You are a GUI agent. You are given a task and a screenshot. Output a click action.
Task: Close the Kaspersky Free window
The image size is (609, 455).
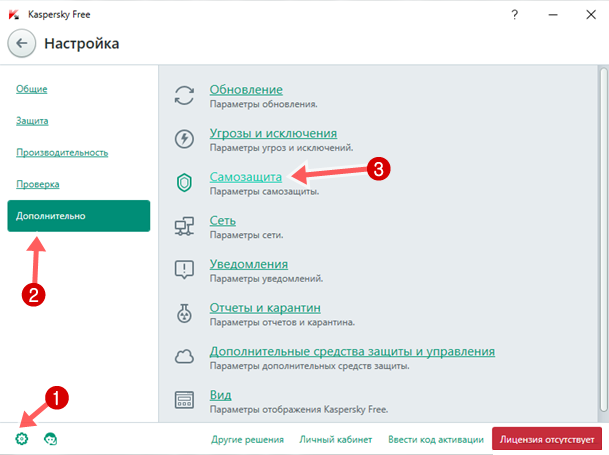tap(591, 15)
